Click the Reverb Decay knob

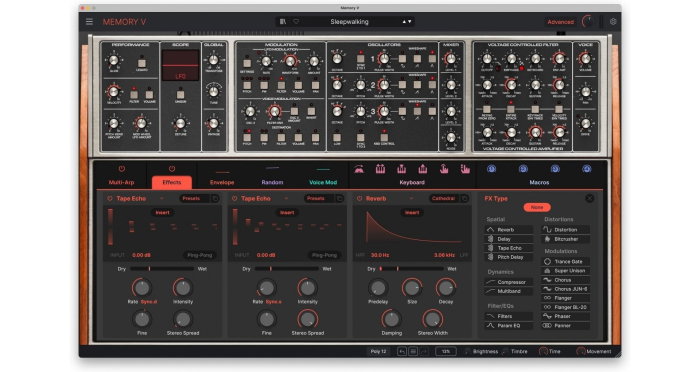click(446, 288)
